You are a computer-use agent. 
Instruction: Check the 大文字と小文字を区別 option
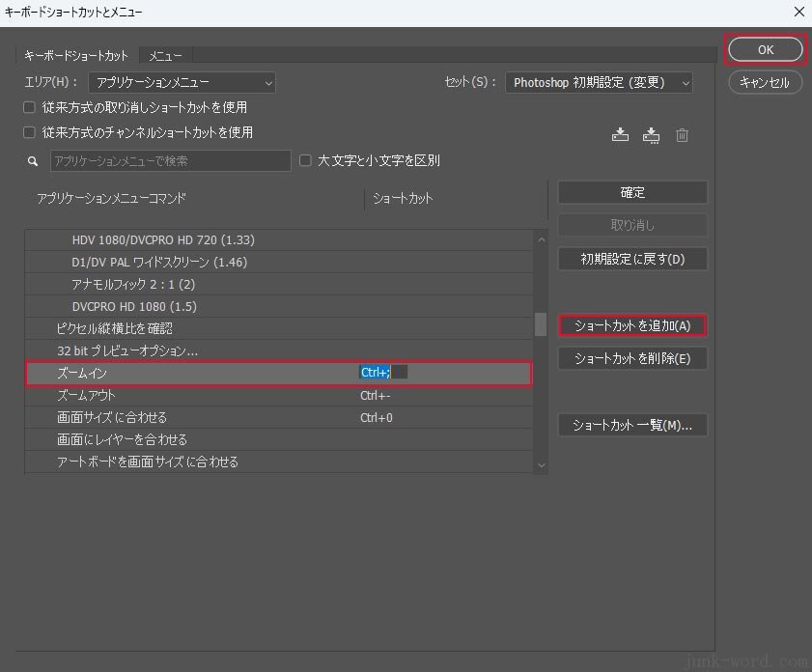tap(306, 160)
